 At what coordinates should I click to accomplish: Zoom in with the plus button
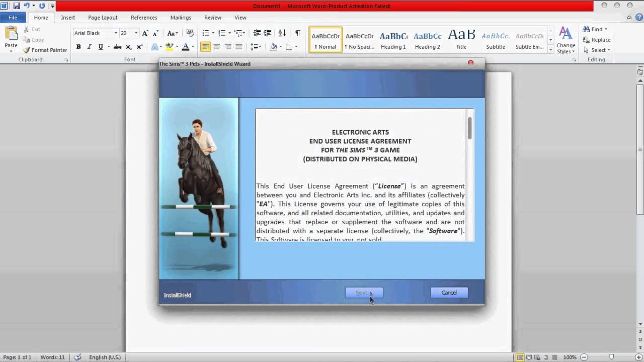pyautogui.click(x=638, y=357)
